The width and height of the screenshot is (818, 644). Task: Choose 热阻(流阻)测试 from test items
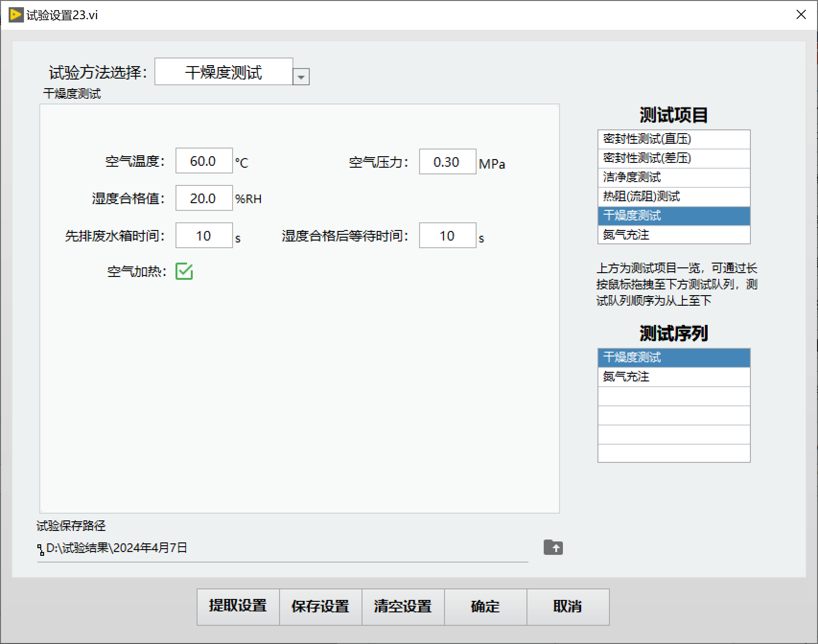tap(673, 196)
